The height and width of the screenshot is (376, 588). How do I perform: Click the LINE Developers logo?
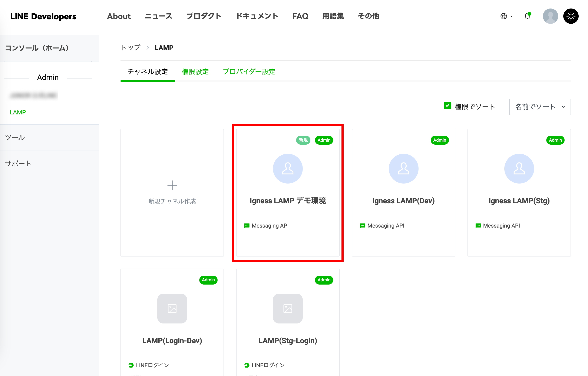[x=43, y=16]
